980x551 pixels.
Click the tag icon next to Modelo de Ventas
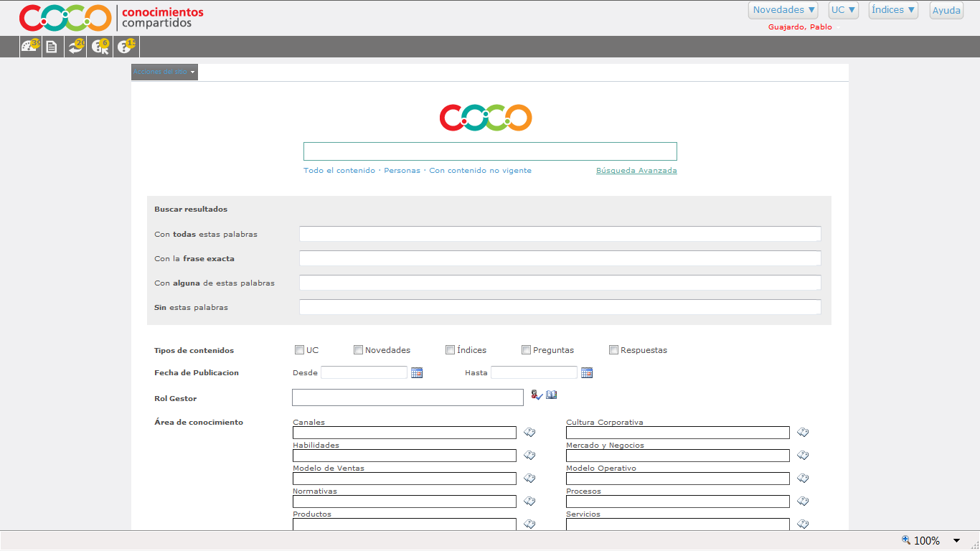529,479
